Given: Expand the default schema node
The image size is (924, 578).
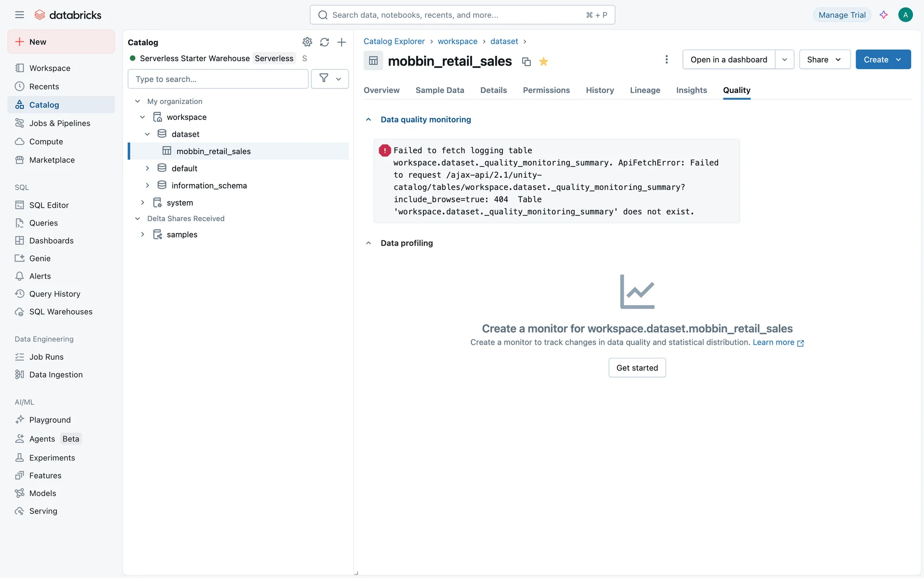Looking at the screenshot, I should (148, 168).
